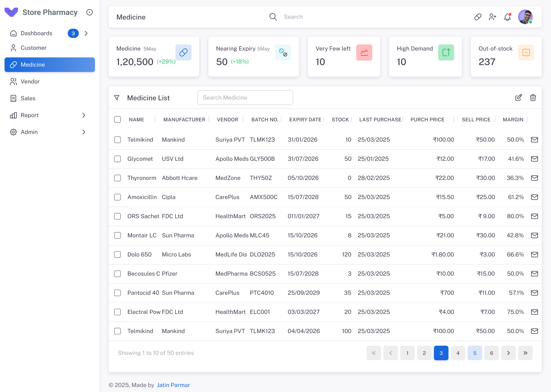
Task: Select the Dolo 650 row checkbox
Action: click(x=117, y=255)
